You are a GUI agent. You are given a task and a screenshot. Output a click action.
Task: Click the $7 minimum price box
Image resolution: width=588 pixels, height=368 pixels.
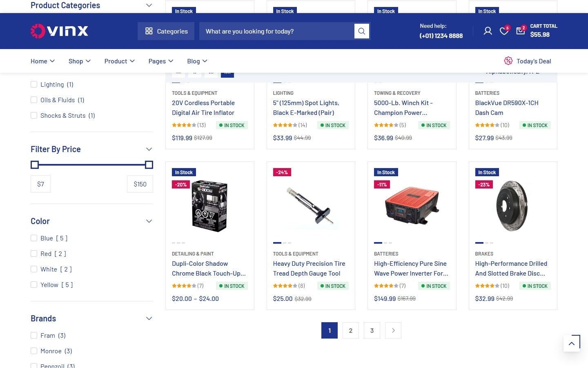(x=40, y=184)
